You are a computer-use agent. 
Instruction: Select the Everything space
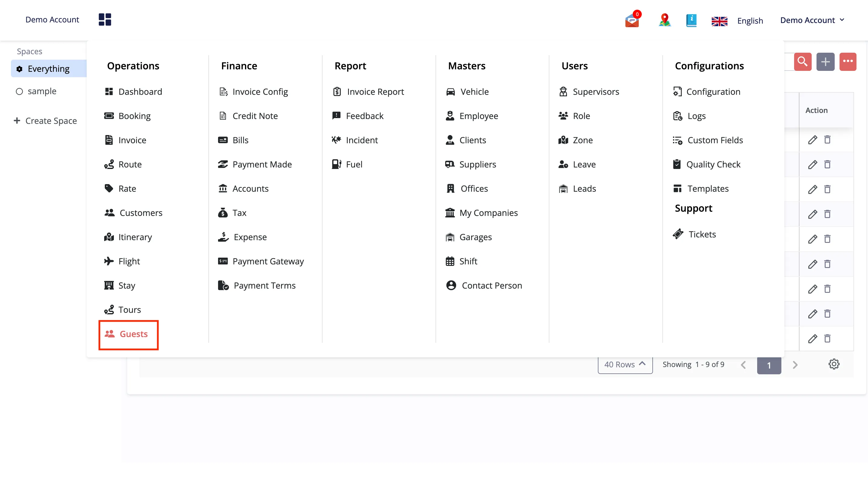[x=49, y=69]
